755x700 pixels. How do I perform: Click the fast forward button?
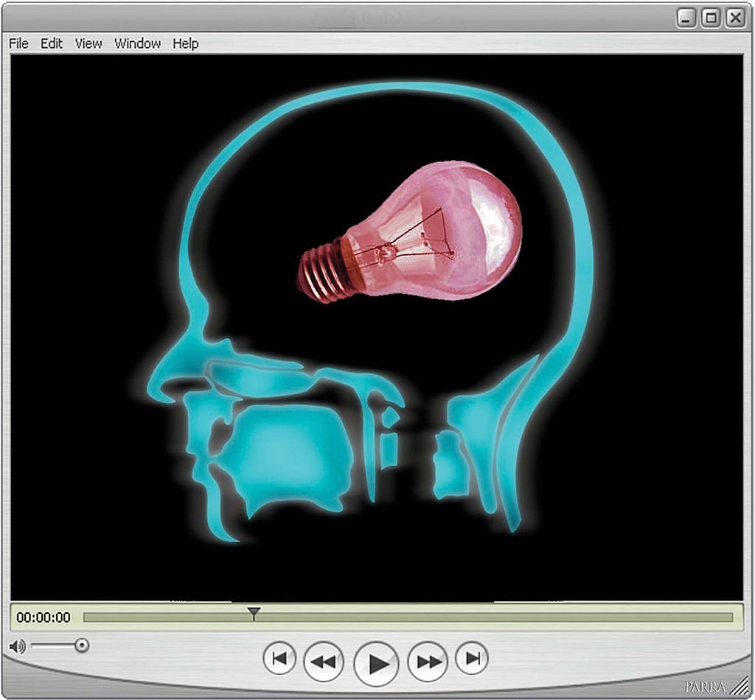click(x=428, y=660)
